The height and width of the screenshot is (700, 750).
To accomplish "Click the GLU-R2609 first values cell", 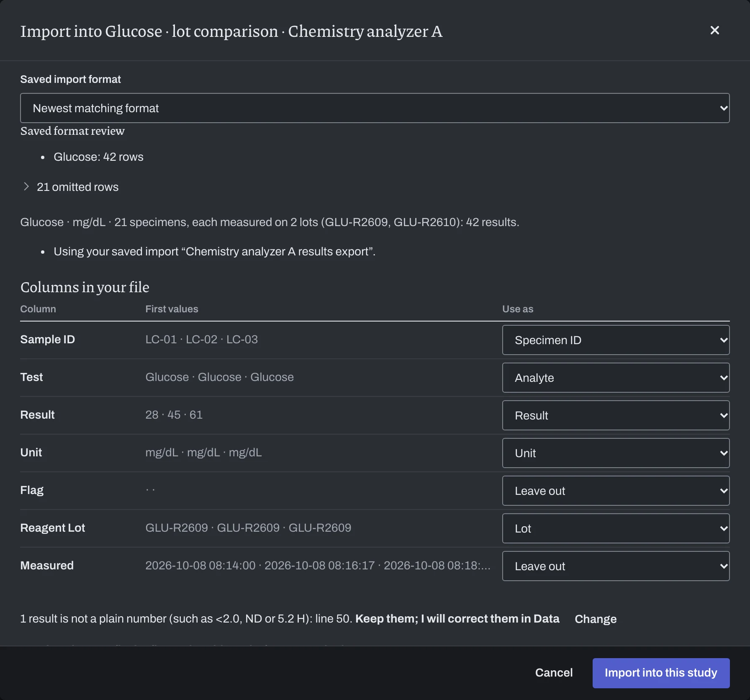I will click(248, 528).
